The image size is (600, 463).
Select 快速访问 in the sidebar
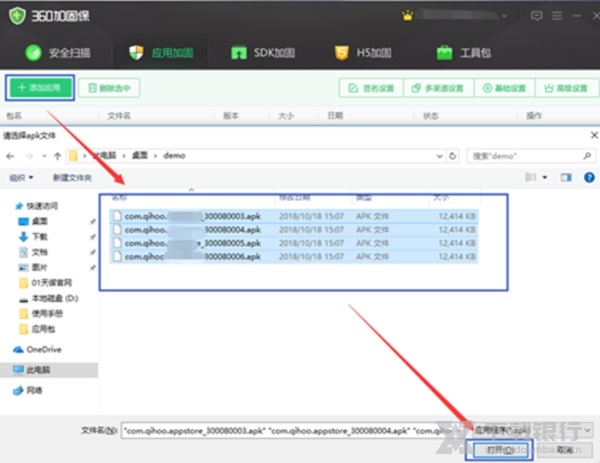(37, 206)
